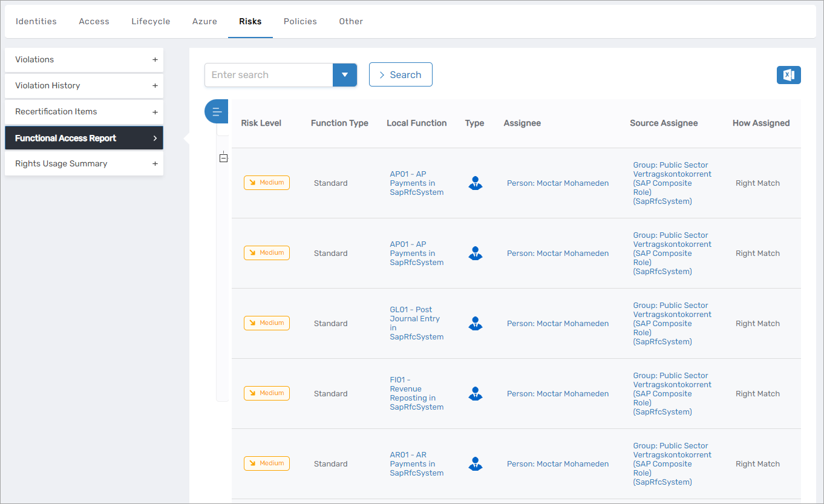Open FI01 - Revenue Reposting link
The height and width of the screenshot is (504, 824).
pyautogui.click(x=416, y=393)
